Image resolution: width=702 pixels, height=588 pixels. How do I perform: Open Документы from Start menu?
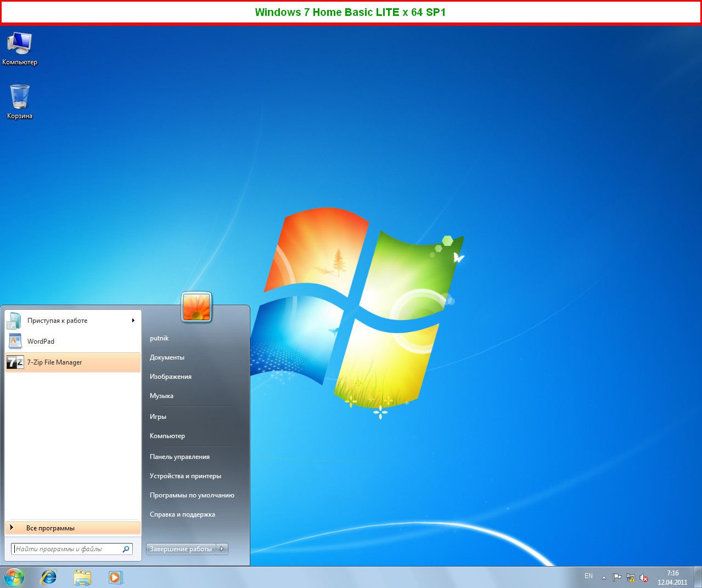167,357
